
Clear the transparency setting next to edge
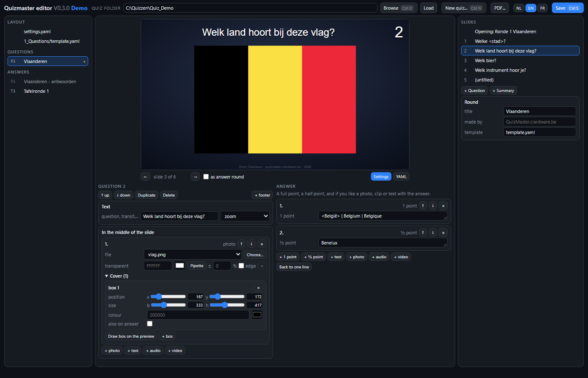pyautogui.click(x=262, y=266)
